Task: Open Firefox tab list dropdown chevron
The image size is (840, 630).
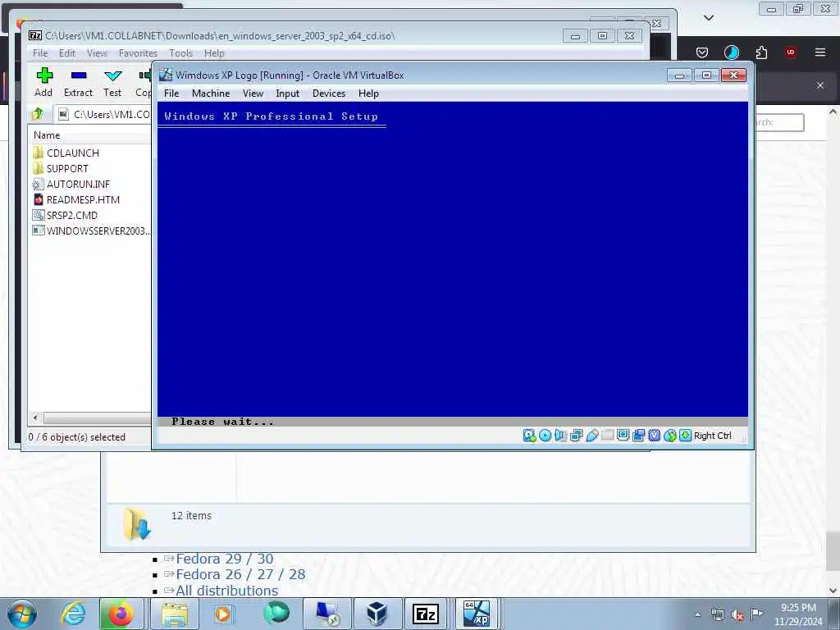Action: [x=709, y=18]
